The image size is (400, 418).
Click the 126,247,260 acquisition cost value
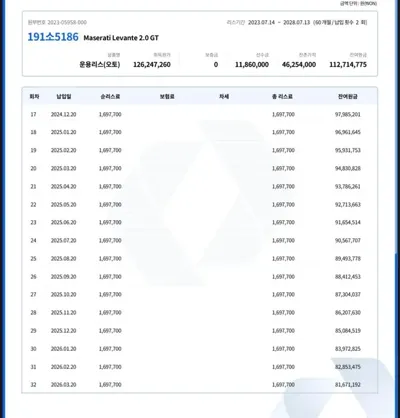pyautogui.click(x=152, y=65)
